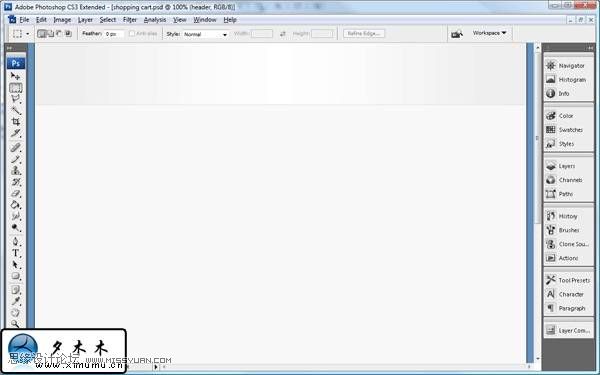Click the Go to Bridge icon
600x375 pixels.
point(457,34)
